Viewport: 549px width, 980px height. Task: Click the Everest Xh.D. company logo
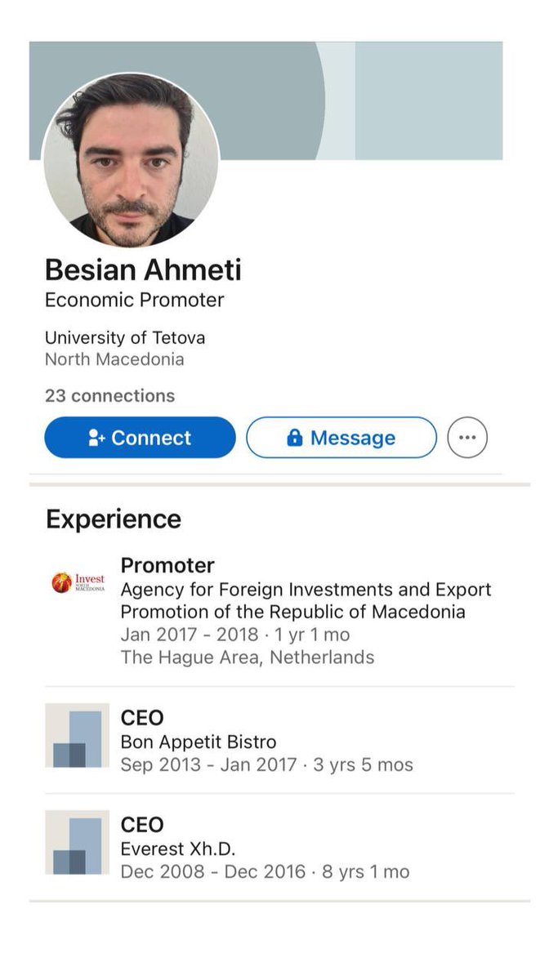coord(77,842)
